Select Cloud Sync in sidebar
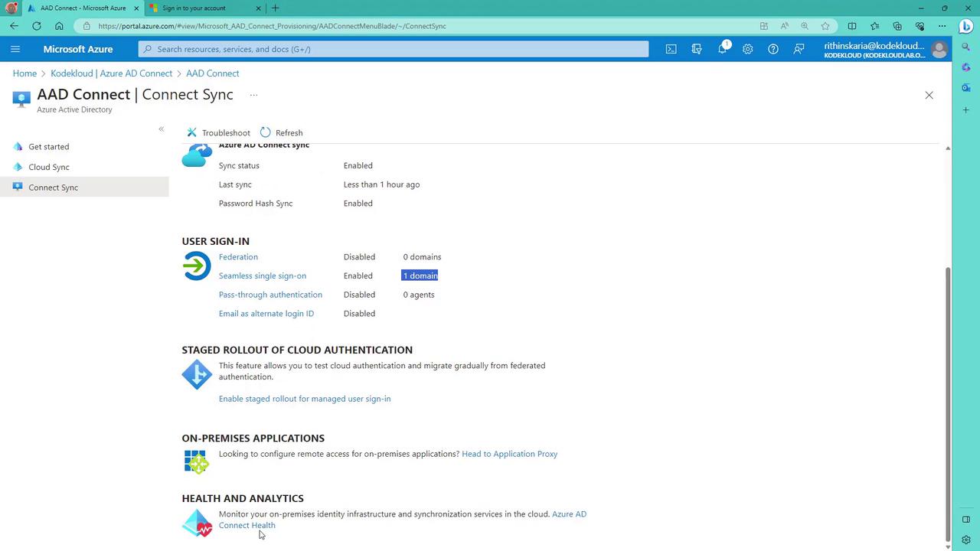Image resolution: width=980 pixels, height=551 pixels. point(49,167)
